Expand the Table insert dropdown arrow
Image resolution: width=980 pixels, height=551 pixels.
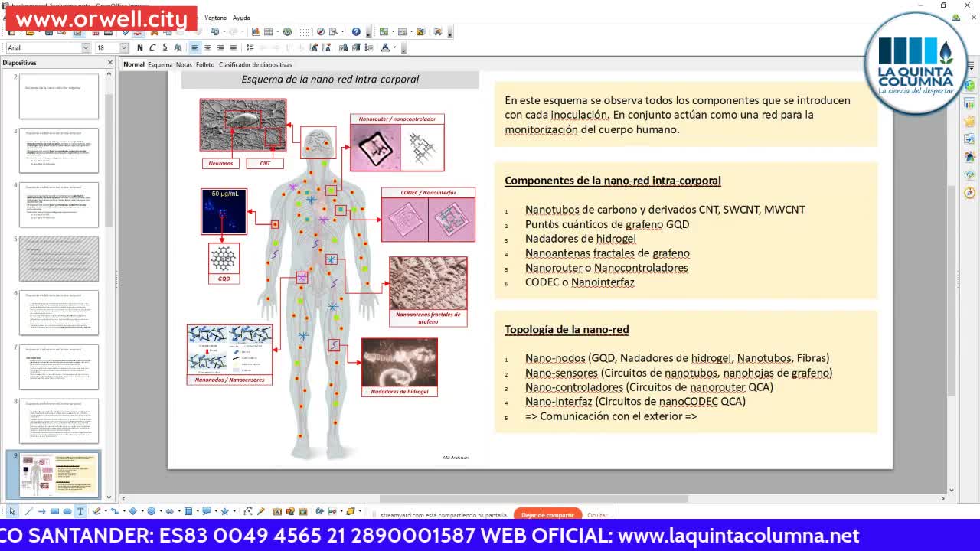click(x=277, y=31)
